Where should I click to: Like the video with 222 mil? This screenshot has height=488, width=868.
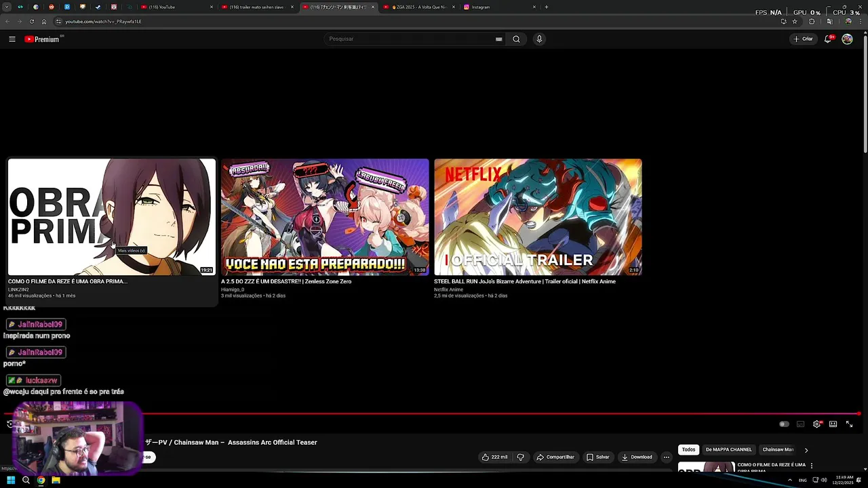click(x=495, y=457)
